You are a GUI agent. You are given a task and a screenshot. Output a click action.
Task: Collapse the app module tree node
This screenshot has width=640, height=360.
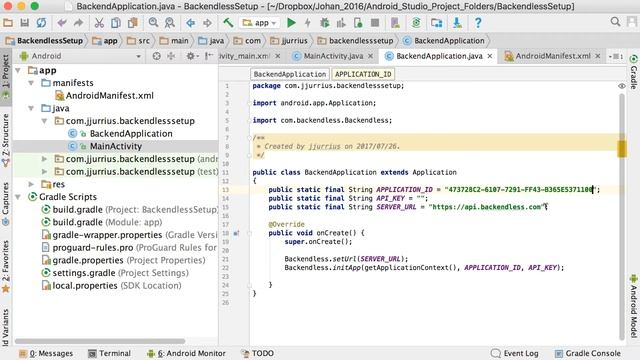click(18, 71)
